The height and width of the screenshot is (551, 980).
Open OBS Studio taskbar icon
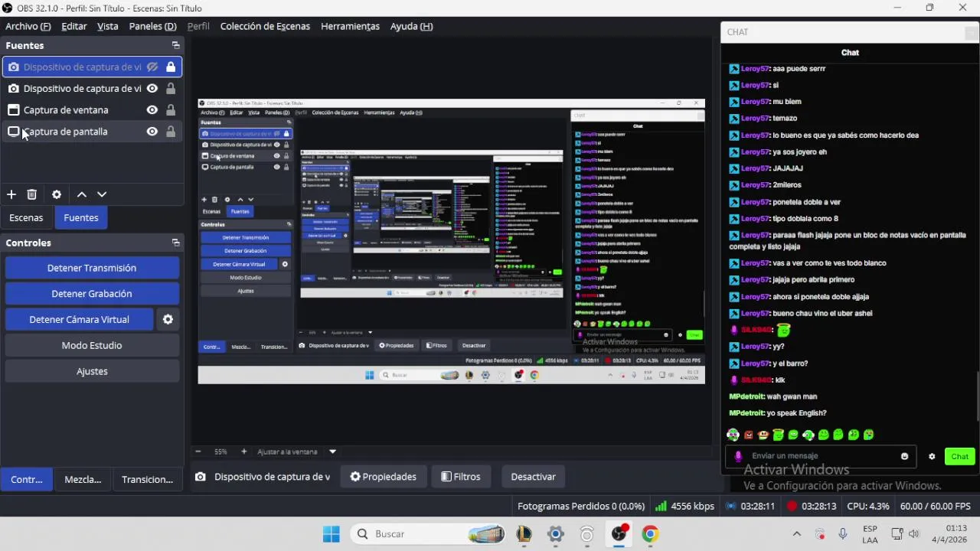[x=619, y=534]
